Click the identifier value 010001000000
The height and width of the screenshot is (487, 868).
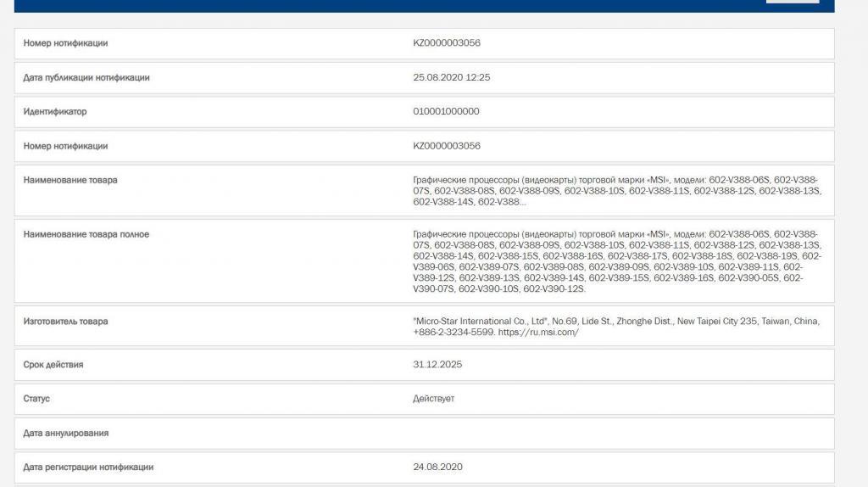[446, 111]
